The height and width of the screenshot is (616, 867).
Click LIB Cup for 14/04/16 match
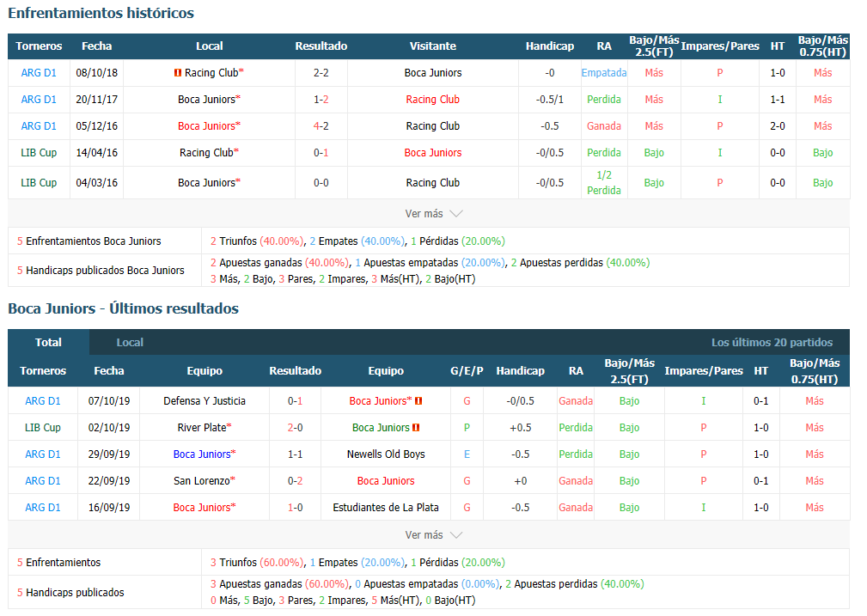(39, 153)
